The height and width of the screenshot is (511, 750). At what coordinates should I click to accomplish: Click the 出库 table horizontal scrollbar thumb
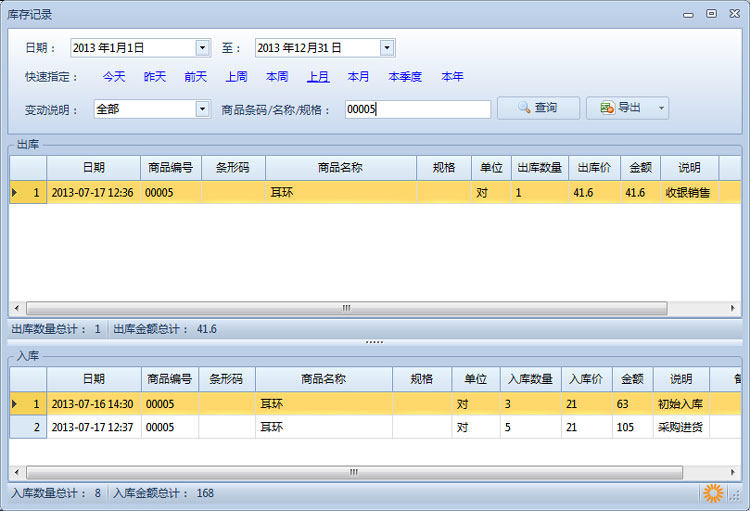click(x=346, y=308)
